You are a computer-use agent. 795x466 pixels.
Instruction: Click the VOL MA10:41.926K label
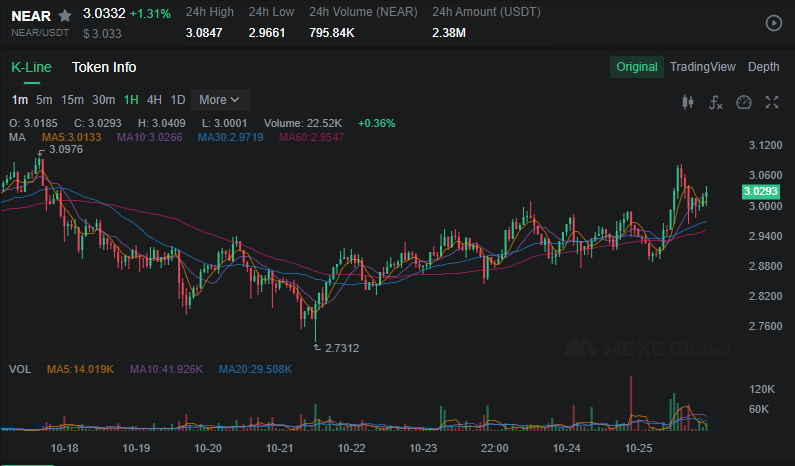pyautogui.click(x=166, y=369)
